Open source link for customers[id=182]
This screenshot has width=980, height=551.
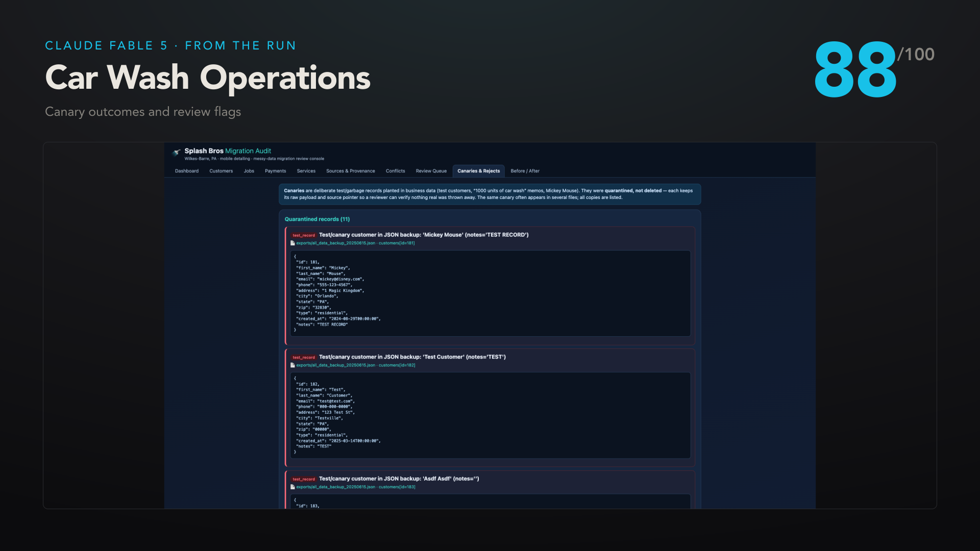click(356, 365)
